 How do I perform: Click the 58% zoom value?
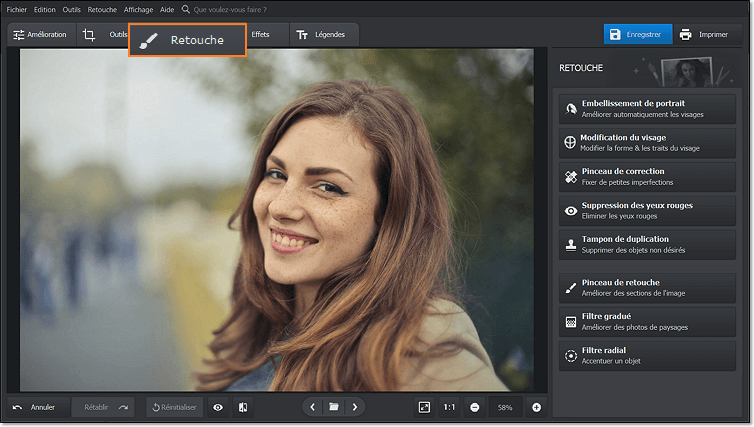(505, 407)
